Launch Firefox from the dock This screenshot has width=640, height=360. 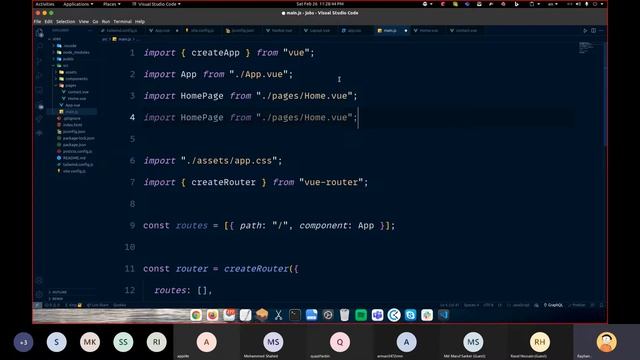[x=213, y=315]
